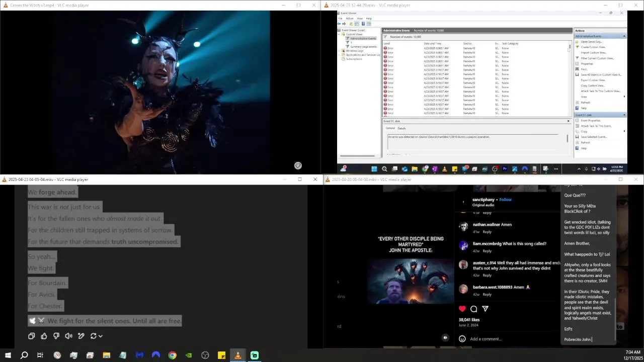Reply to barbara.west.1088893's comment

click(x=487, y=295)
